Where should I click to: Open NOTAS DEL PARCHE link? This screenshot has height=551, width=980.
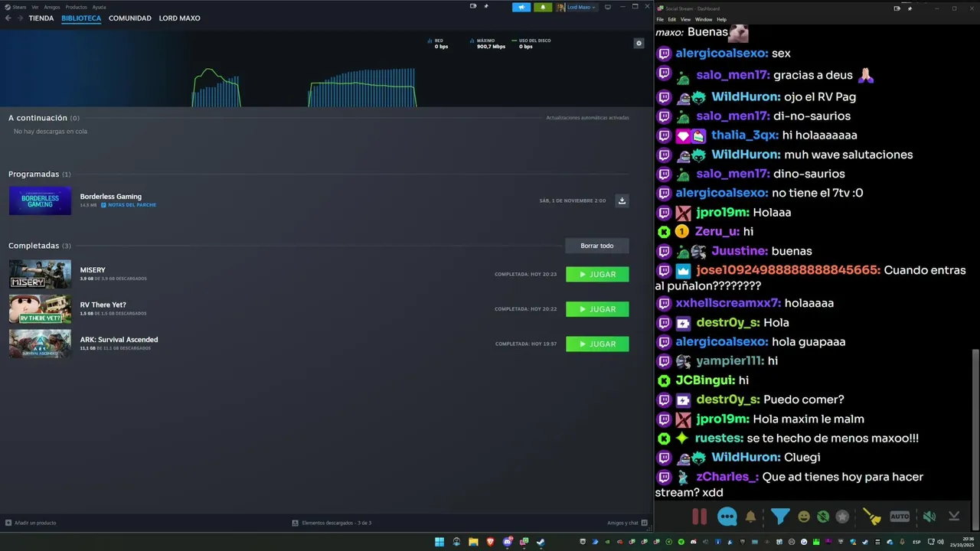129,205
